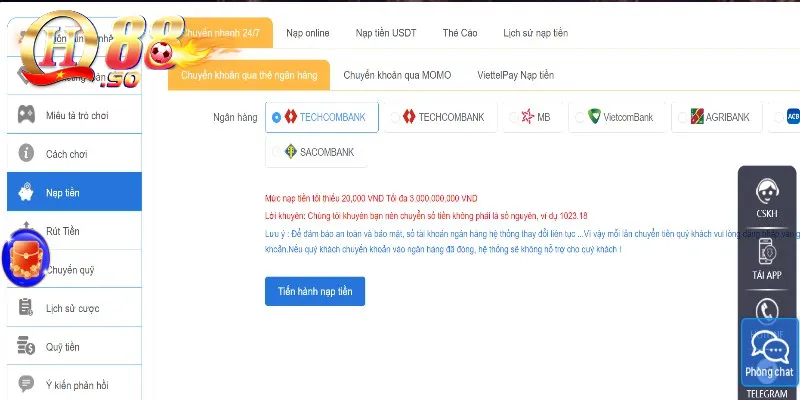800x400 pixels.
Task: Click the Ngân hàng label
Action: [x=235, y=117]
